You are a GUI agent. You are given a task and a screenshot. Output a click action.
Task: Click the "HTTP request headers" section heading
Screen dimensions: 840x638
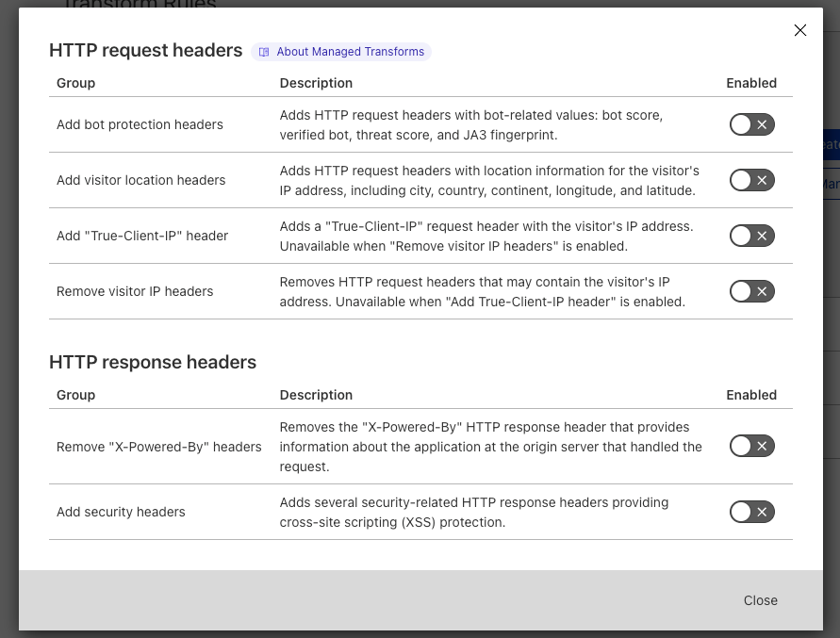pyautogui.click(x=145, y=51)
